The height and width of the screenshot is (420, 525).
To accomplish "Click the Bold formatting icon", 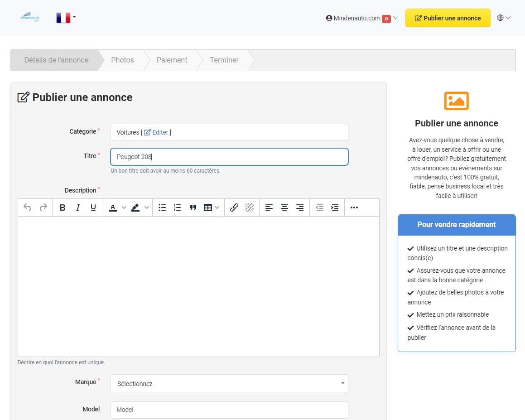I will tap(63, 208).
